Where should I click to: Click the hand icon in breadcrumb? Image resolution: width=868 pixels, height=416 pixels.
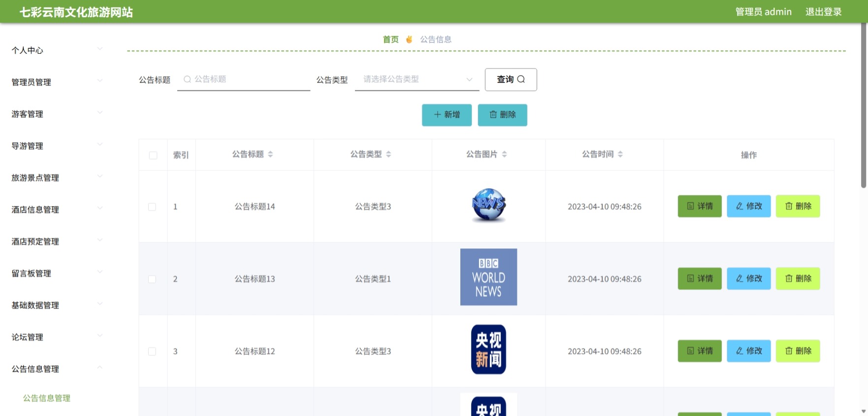(409, 39)
